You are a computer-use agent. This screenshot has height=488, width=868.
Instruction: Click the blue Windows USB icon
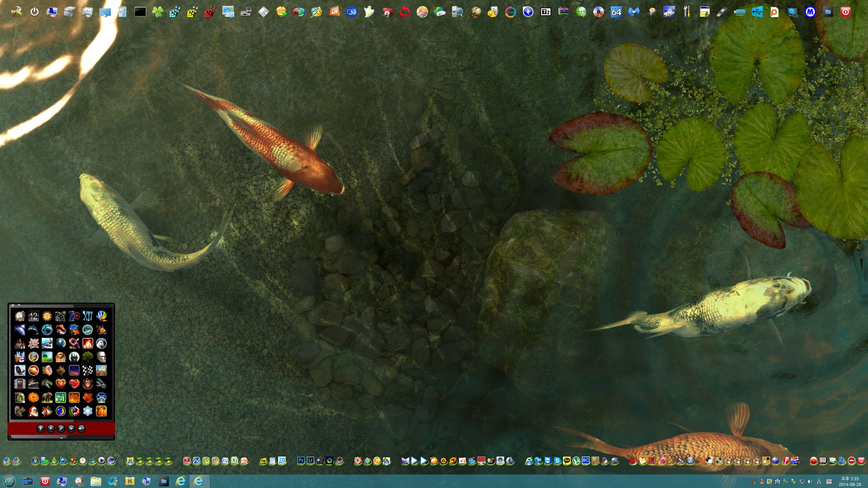(757, 12)
